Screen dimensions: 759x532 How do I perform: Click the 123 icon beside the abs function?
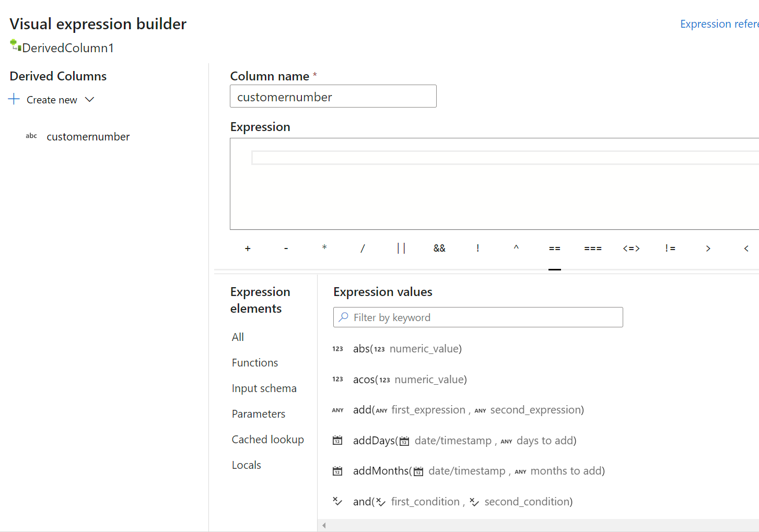click(x=337, y=349)
